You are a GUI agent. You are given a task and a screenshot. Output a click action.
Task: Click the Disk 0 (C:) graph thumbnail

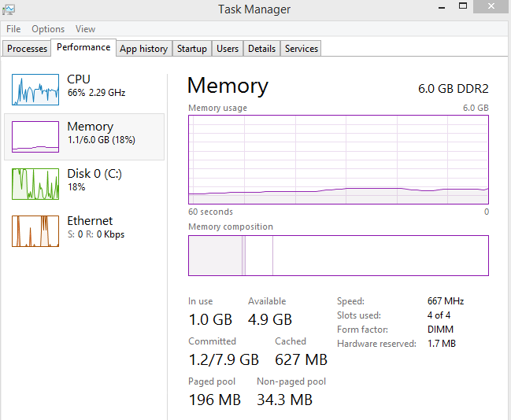[35, 184]
